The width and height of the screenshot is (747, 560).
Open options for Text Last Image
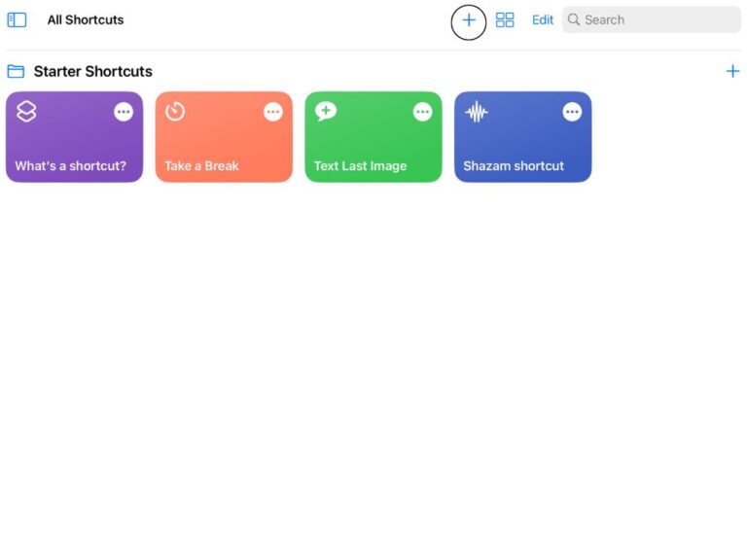(x=422, y=112)
